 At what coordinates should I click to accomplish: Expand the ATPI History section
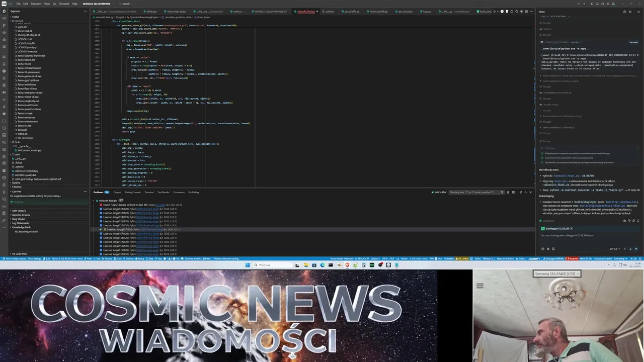(x=20, y=211)
